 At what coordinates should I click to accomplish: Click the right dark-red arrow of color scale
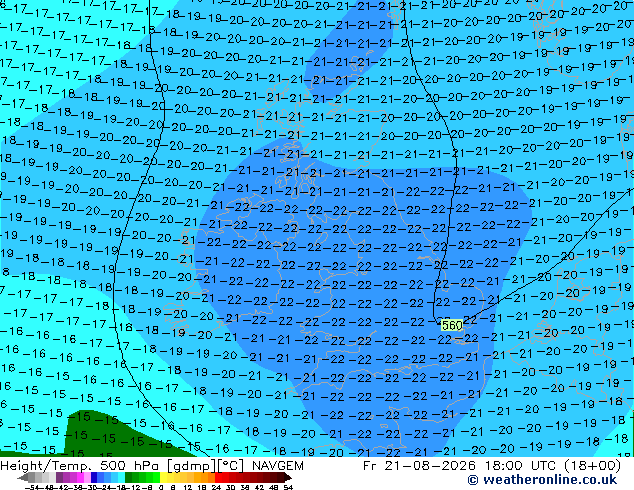click(x=288, y=478)
